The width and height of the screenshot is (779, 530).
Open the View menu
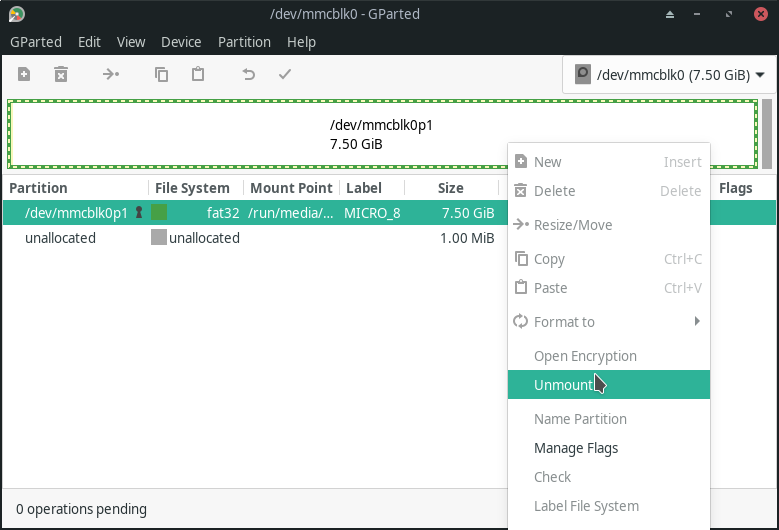(131, 42)
